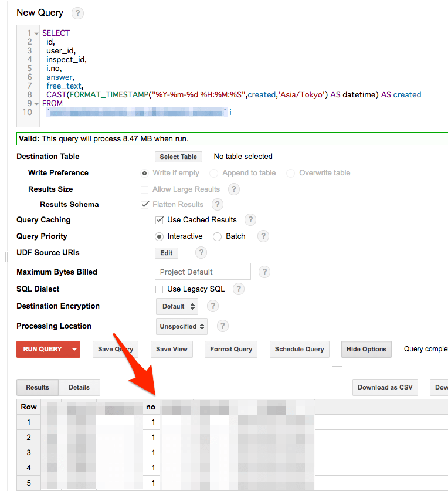Click the Download as CSV button
The height and width of the screenshot is (491, 448).
pos(385,387)
